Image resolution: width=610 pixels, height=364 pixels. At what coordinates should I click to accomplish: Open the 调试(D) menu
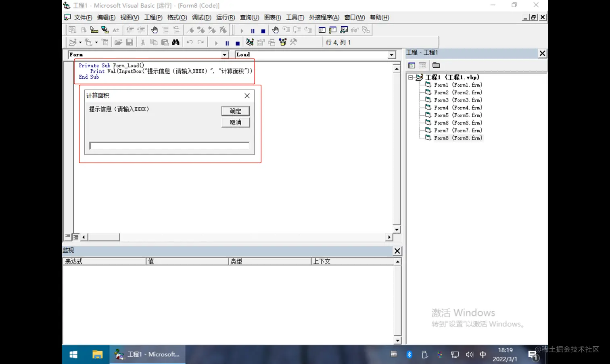coord(201,17)
